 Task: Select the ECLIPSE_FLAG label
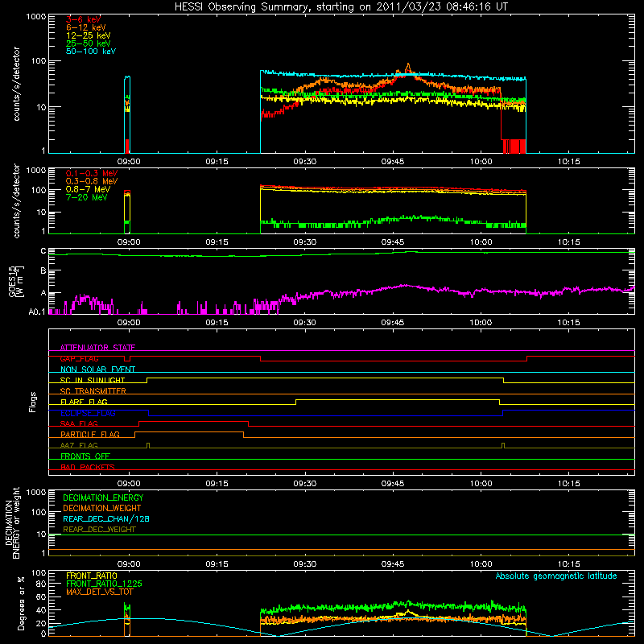tap(88, 413)
